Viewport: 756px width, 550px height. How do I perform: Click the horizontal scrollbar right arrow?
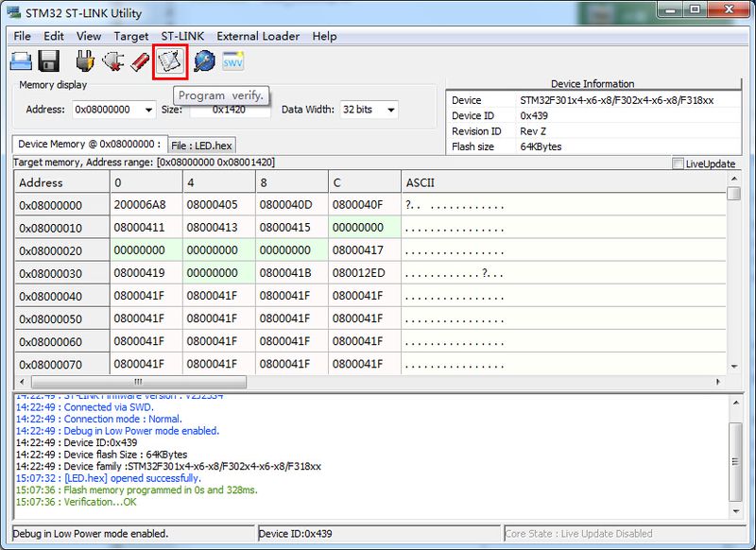pyautogui.click(x=718, y=382)
